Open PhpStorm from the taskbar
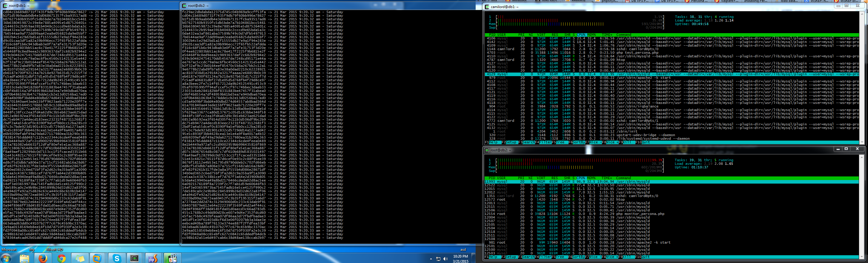Screen dimensions: 868x263 (153, 258)
